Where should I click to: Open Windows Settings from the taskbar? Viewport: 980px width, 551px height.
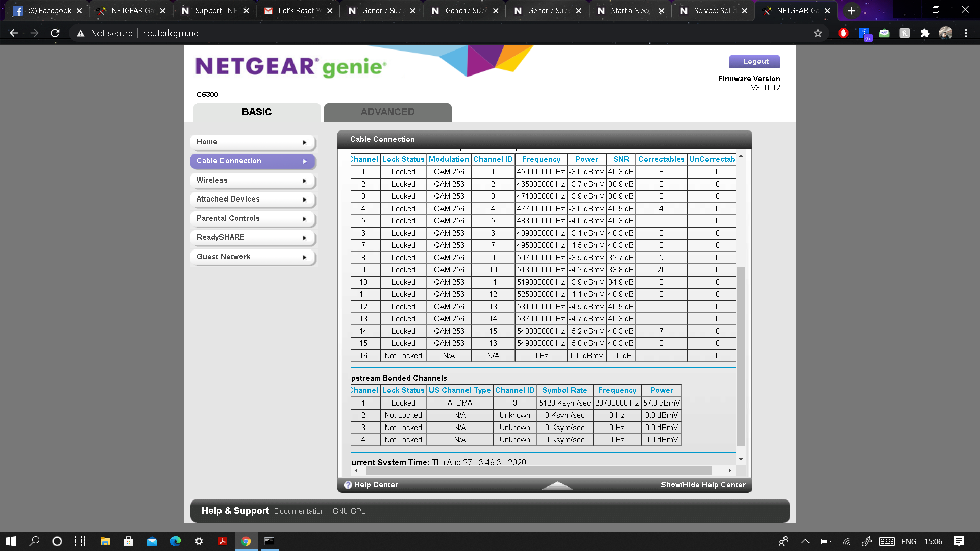tap(199, 541)
